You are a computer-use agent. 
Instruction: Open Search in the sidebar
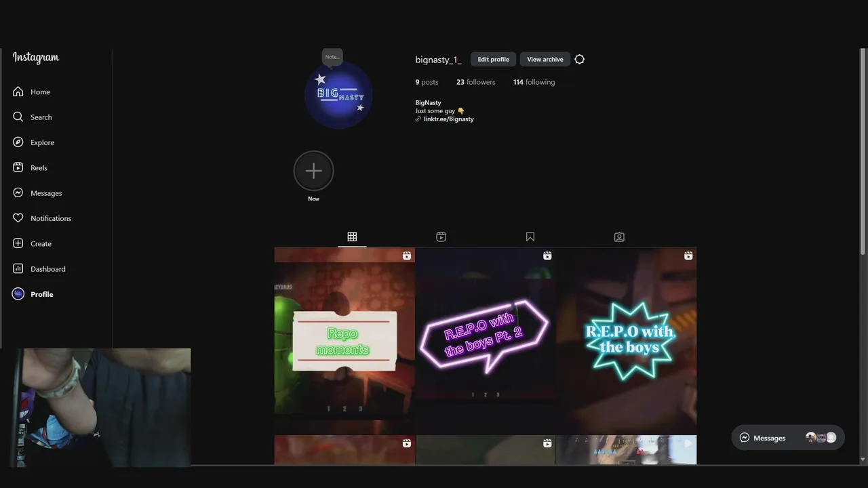point(32,117)
